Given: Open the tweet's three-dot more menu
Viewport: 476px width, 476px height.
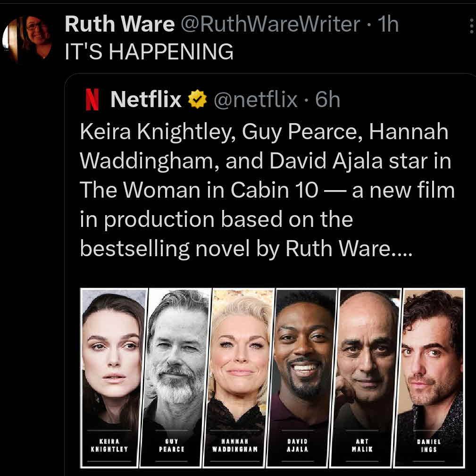Looking at the screenshot, I should 471,26.
